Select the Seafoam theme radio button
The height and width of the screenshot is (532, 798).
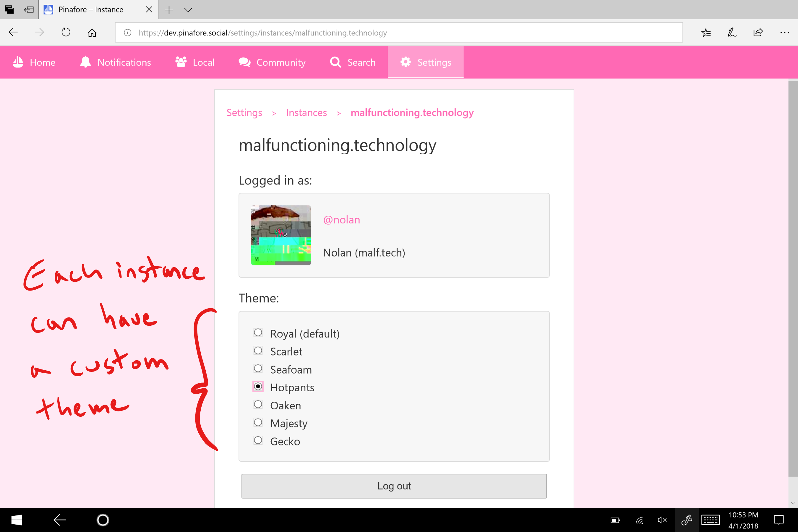coord(258,369)
